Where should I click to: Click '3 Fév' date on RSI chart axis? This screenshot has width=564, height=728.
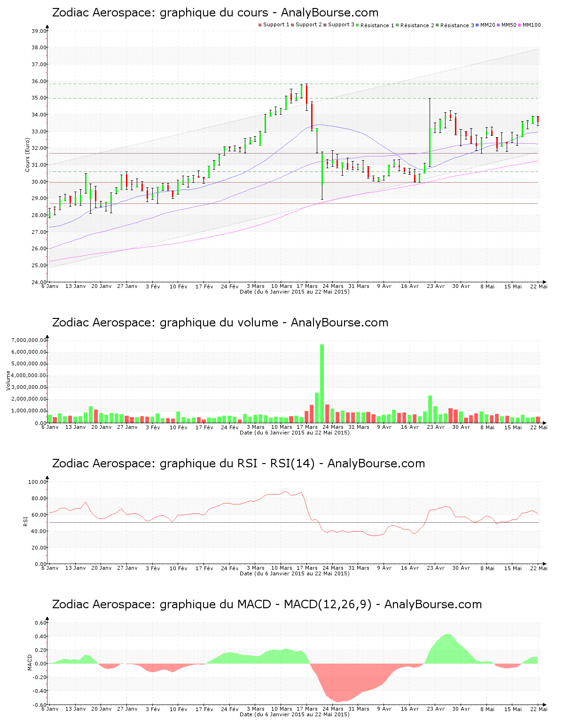click(153, 568)
